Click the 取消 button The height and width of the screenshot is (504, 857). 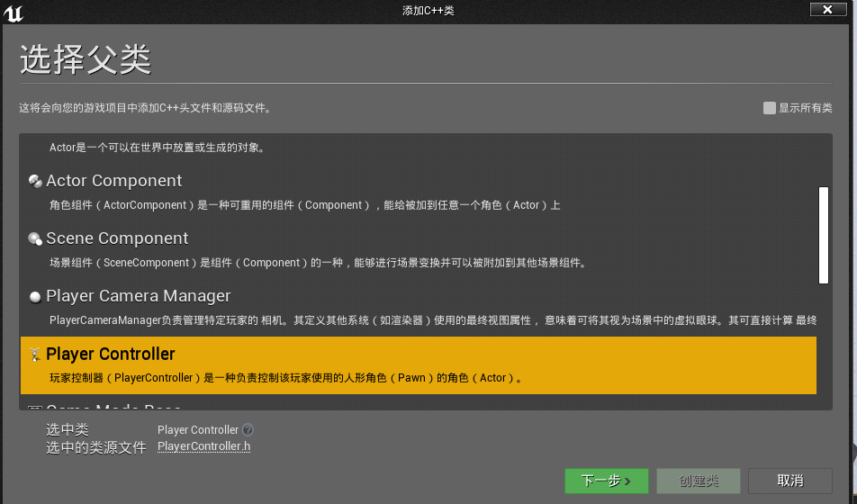pos(789,481)
